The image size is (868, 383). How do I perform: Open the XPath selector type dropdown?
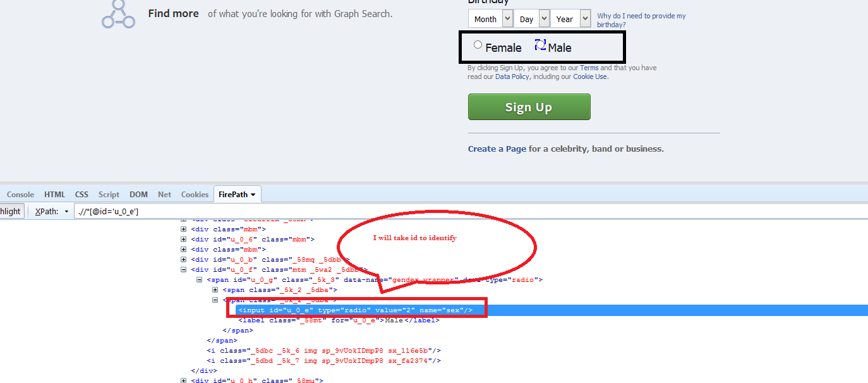[x=67, y=211]
